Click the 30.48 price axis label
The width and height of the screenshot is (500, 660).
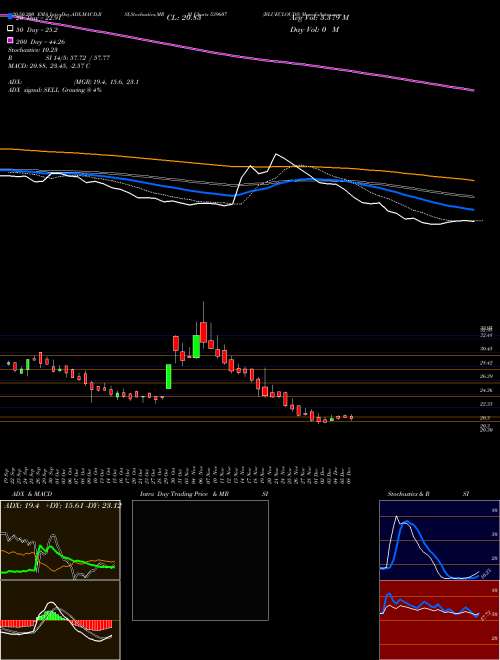coord(486,349)
